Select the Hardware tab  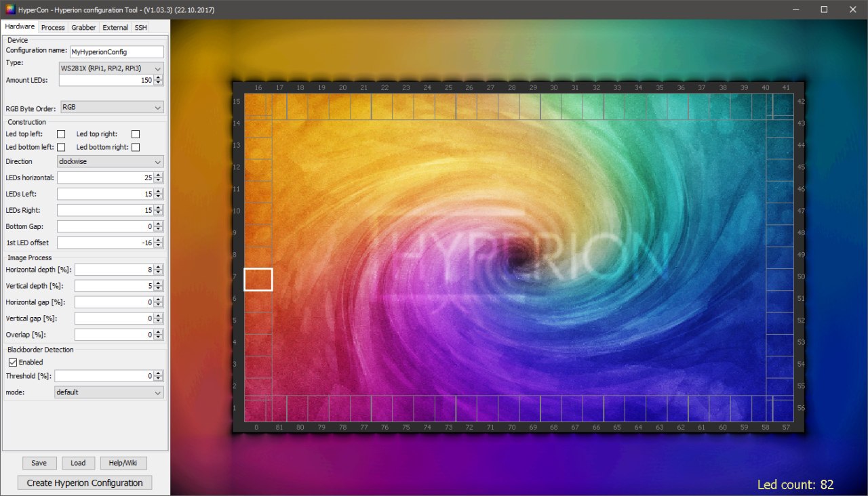(x=20, y=26)
